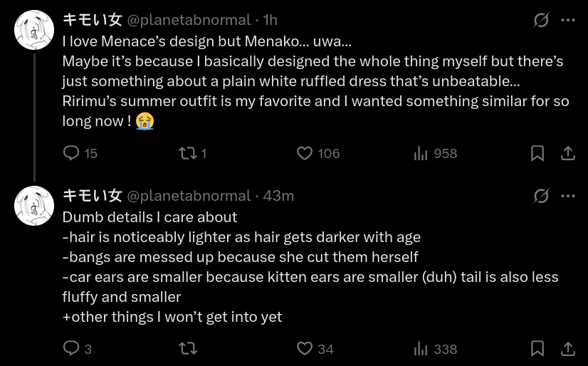View analytics showing 338 views

421,348
